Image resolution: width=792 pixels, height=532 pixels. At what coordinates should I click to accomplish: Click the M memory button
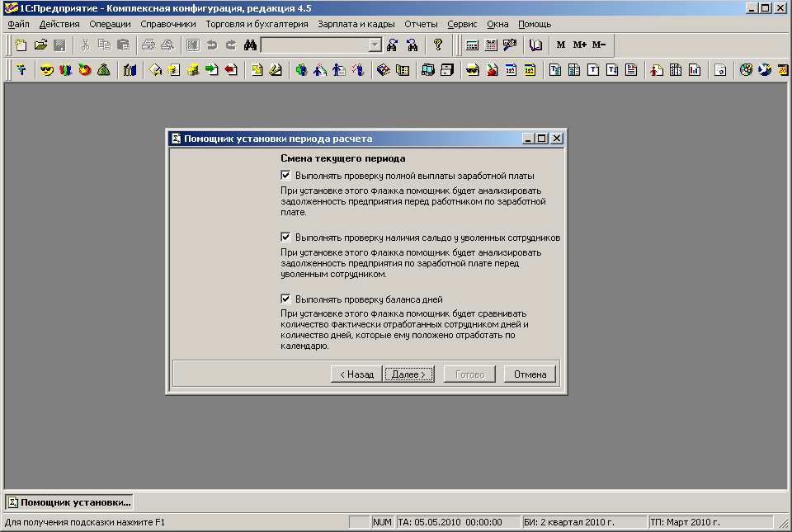pos(561,45)
